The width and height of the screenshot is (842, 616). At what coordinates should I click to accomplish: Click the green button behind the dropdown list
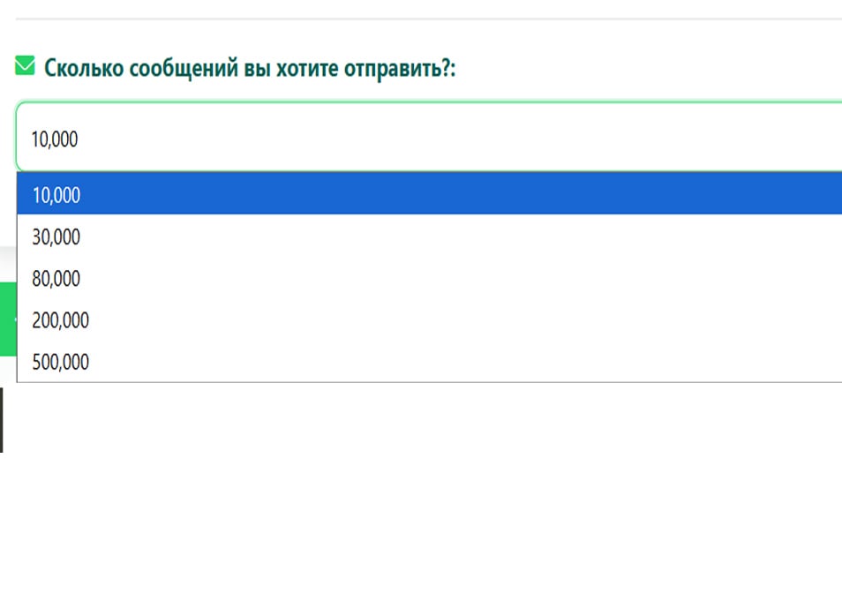point(8,319)
